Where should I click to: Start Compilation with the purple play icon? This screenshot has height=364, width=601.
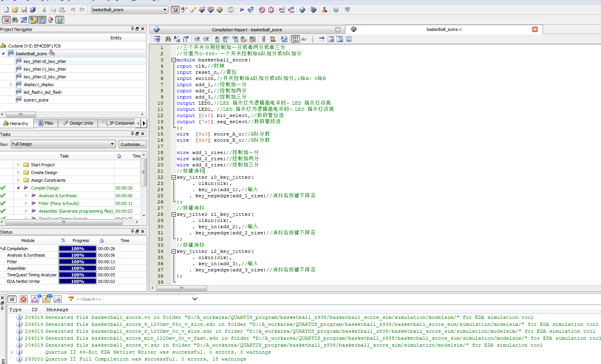[242, 10]
